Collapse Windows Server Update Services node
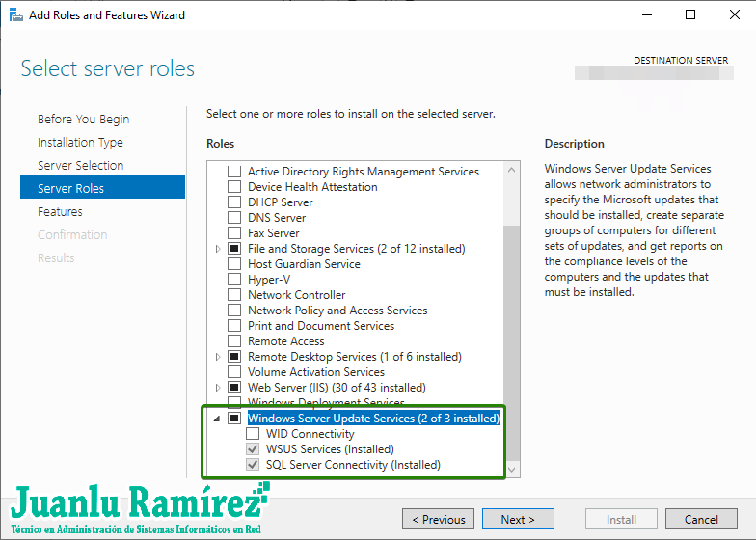The height and width of the screenshot is (540, 756). point(217,418)
